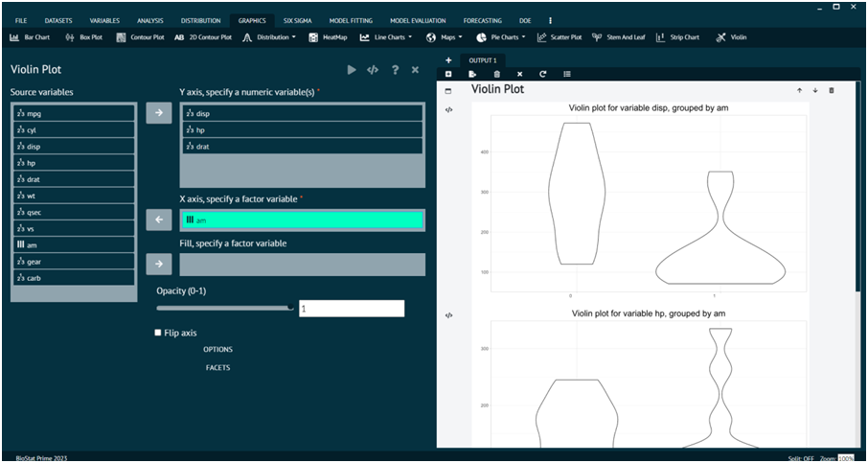Click the new output icon in output toolbar
This screenshot has width=868, height=463.
tap(448, 74)
